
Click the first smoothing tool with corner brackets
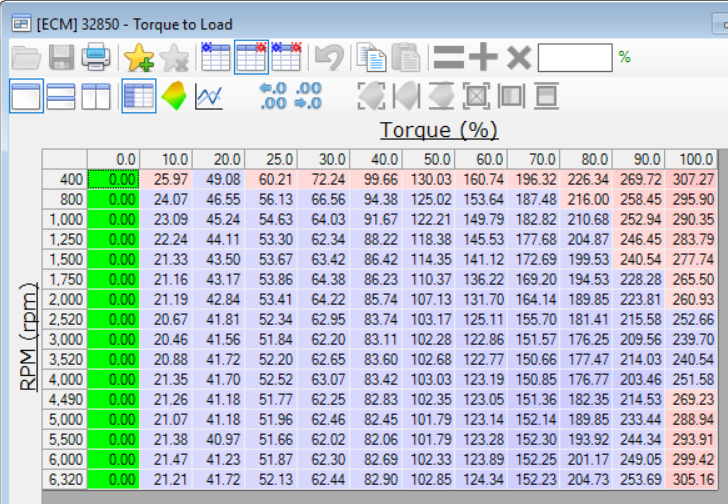click(371, 96)
